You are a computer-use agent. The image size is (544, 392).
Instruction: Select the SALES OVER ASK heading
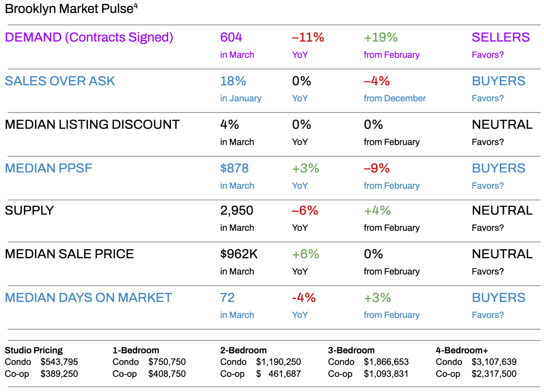pyautogui.click(x=60, y=81)
